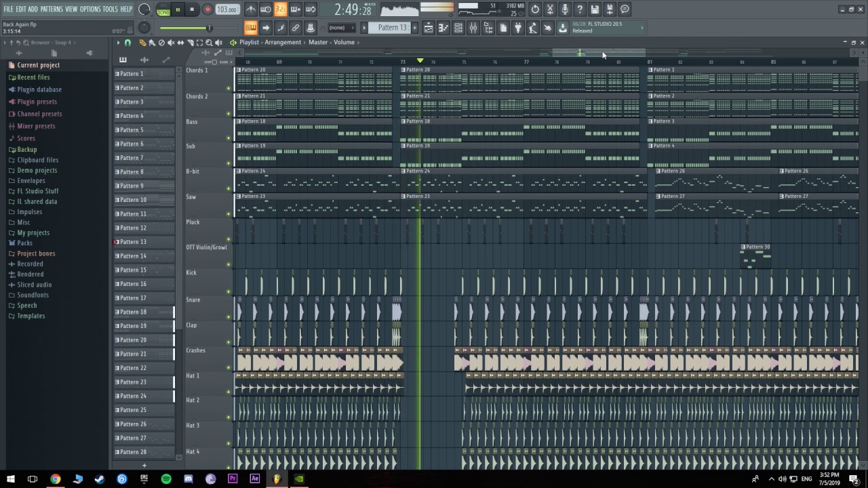Open the EDIT menu
This screenshot has width=868, height=488.
coord(21,9)
